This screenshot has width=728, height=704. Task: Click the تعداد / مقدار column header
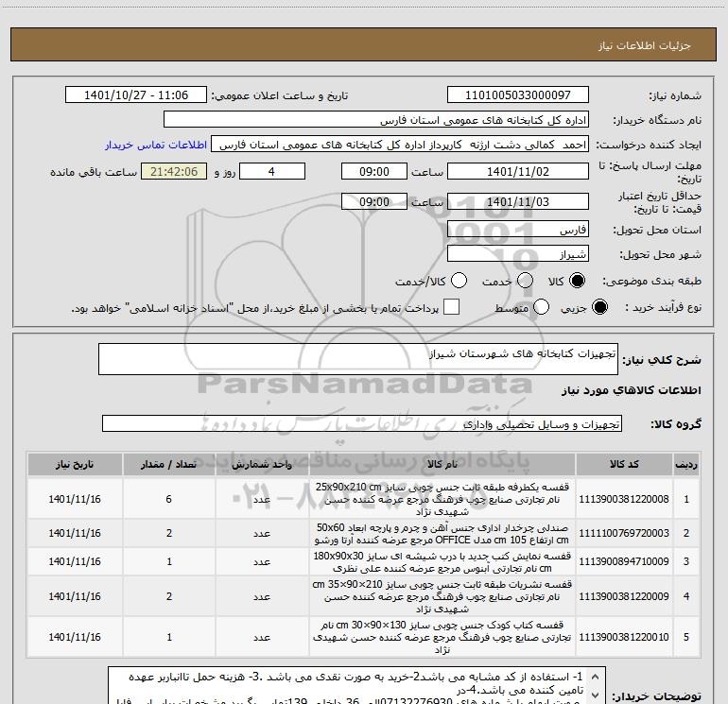click(169, 465)
